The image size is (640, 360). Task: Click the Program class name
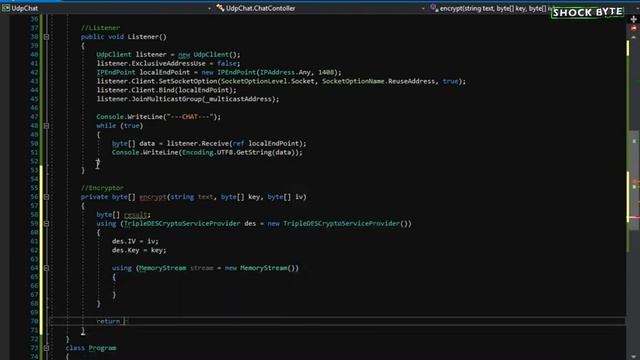[x=102, y=348]
